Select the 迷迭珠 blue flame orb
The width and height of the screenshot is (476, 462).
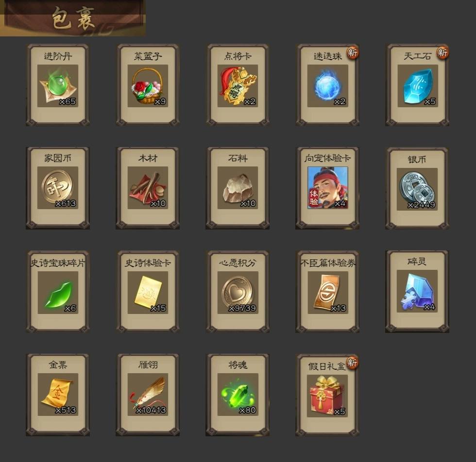click(x=327, y=85)
